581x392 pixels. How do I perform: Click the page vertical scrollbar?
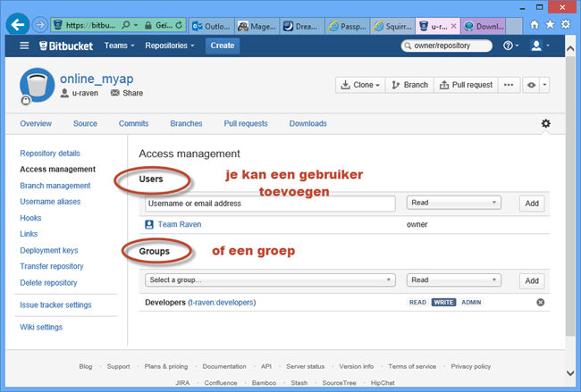click(x=570, y=196)
